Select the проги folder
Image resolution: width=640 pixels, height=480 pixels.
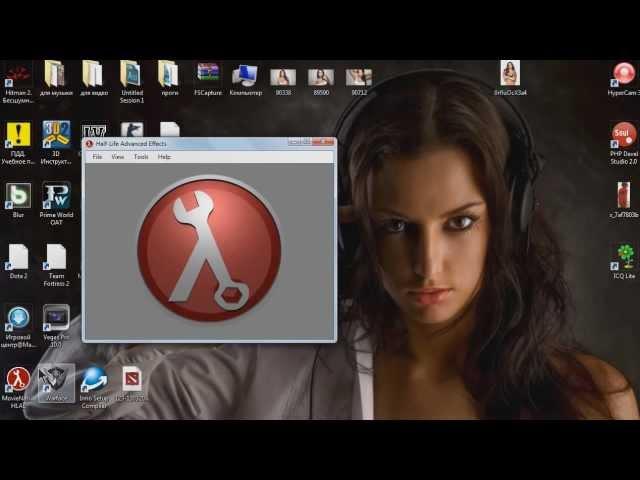pos(169,78)
